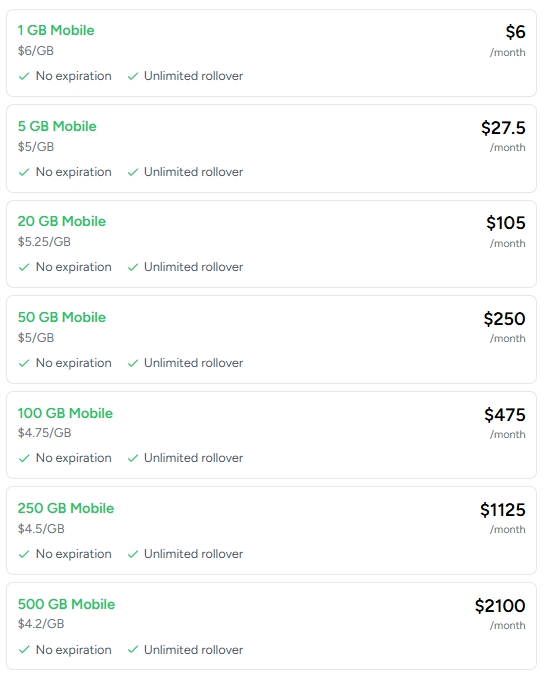Click the $1125 monthly price
Viewport: 547px width, 676px height.
(503, 510)
